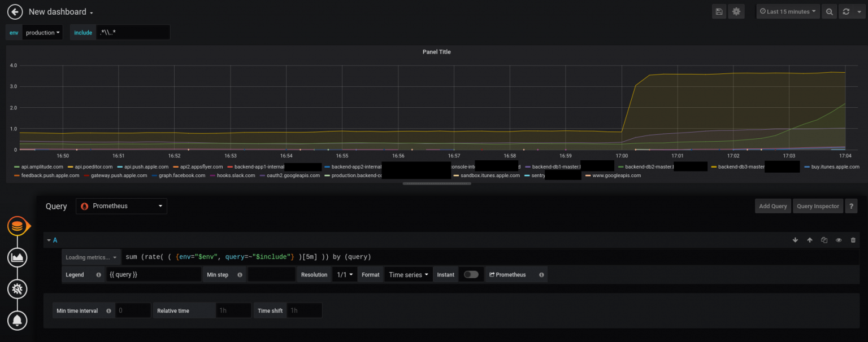Click the Add Query button
The width and height of the screenshot is (868, 342).
(x=773, y=206)
